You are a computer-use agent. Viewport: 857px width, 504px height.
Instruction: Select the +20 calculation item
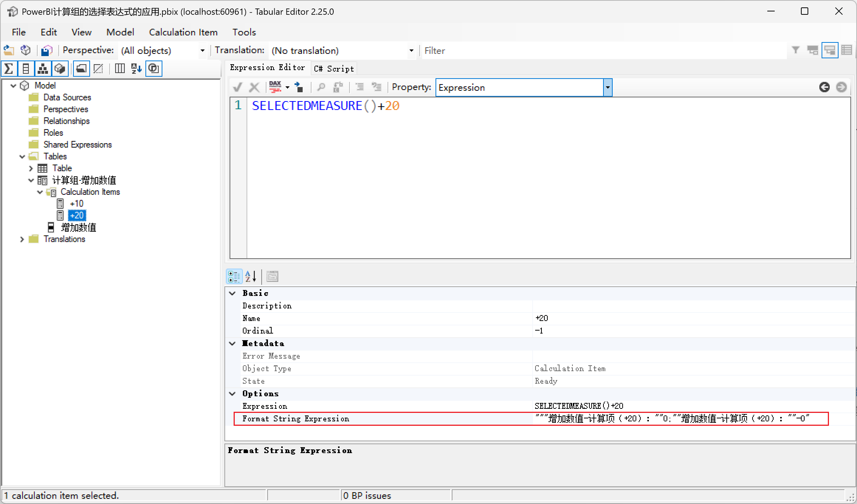(77, 215)
